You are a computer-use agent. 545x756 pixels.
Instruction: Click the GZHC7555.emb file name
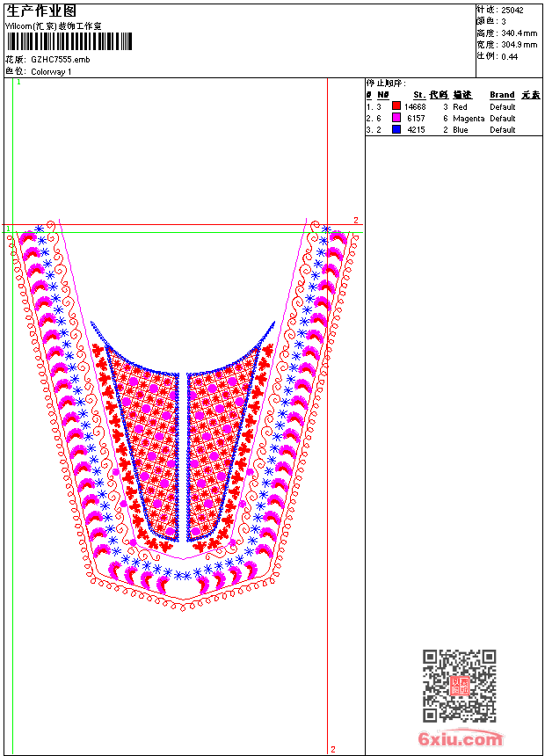pos(61,60)
